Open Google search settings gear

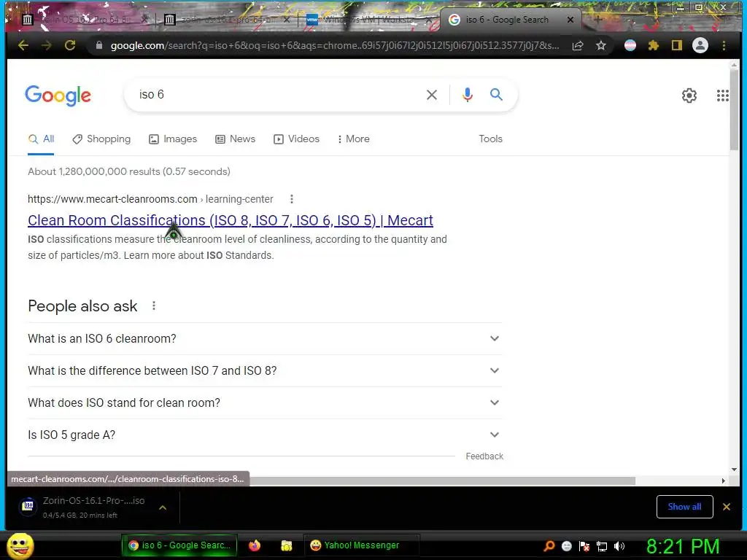pyautogui.click(x=689, y=96)
